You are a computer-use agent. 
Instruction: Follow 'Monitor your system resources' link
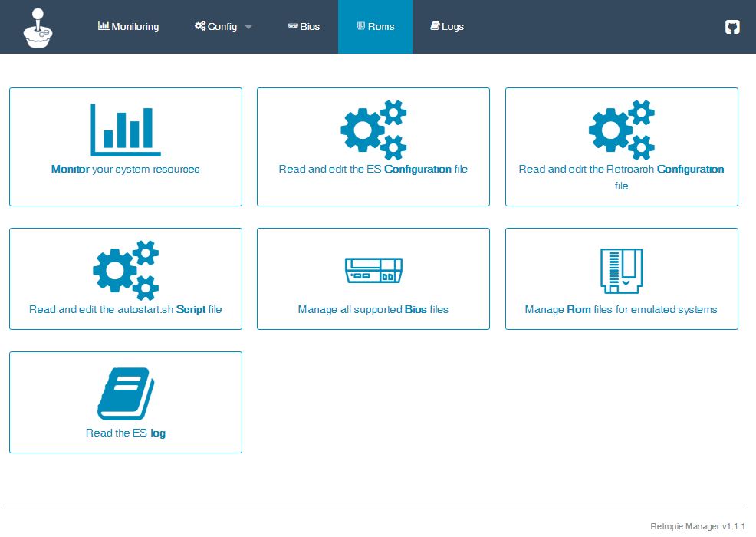[x=125, y=170]
